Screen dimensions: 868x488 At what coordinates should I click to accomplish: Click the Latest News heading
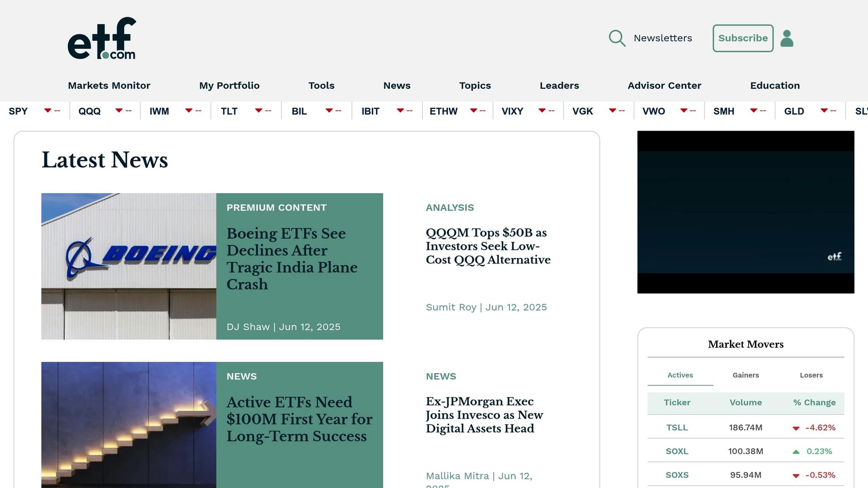click(x=105, y=160)
